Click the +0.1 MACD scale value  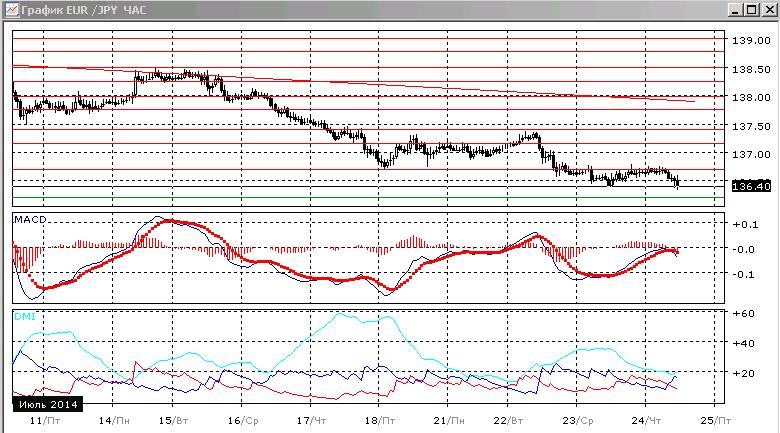click(746, 224)
